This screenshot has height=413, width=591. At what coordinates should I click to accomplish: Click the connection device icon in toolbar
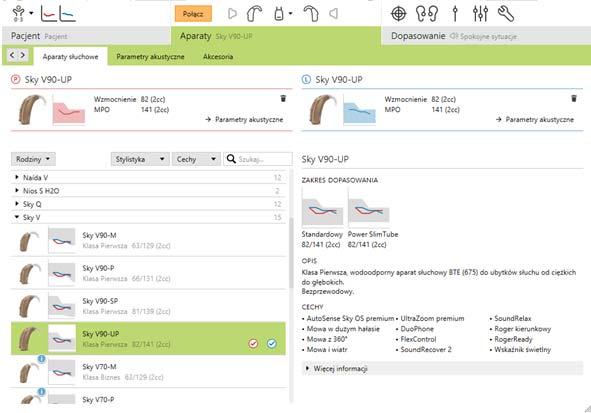279,14
